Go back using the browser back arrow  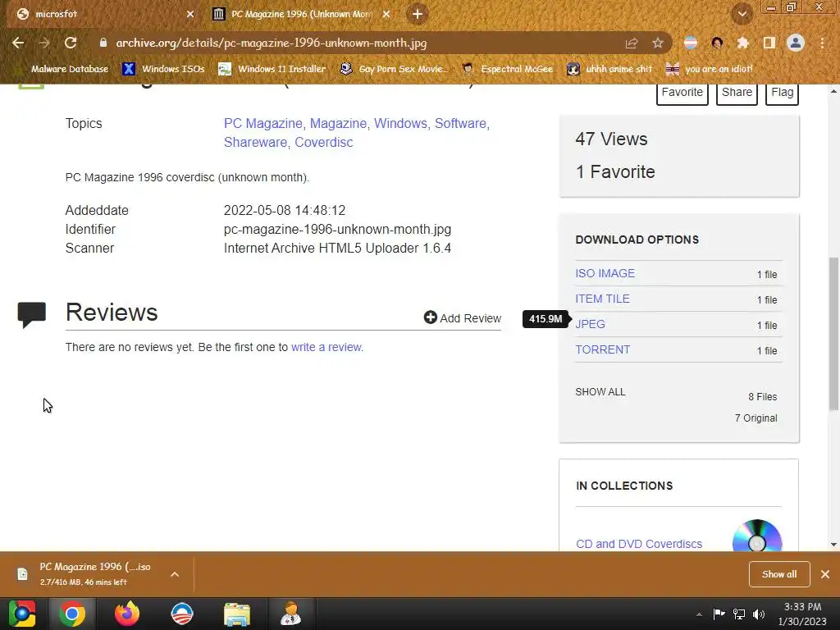(x=18, y=43)
